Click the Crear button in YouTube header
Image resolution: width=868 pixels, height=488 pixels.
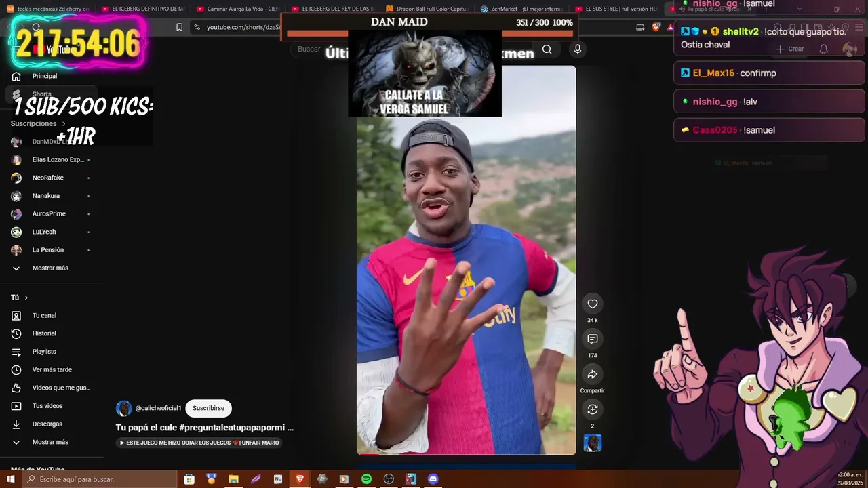point(790,49)
